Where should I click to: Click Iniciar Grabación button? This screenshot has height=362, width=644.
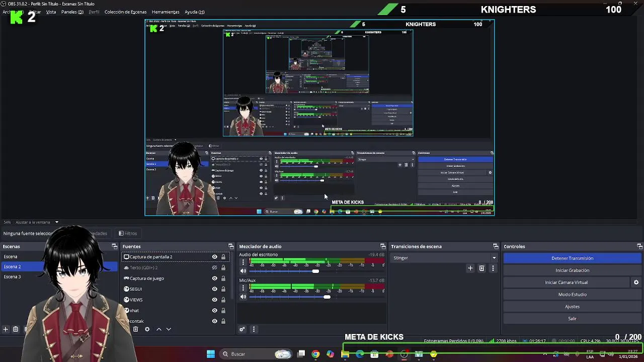572,270
